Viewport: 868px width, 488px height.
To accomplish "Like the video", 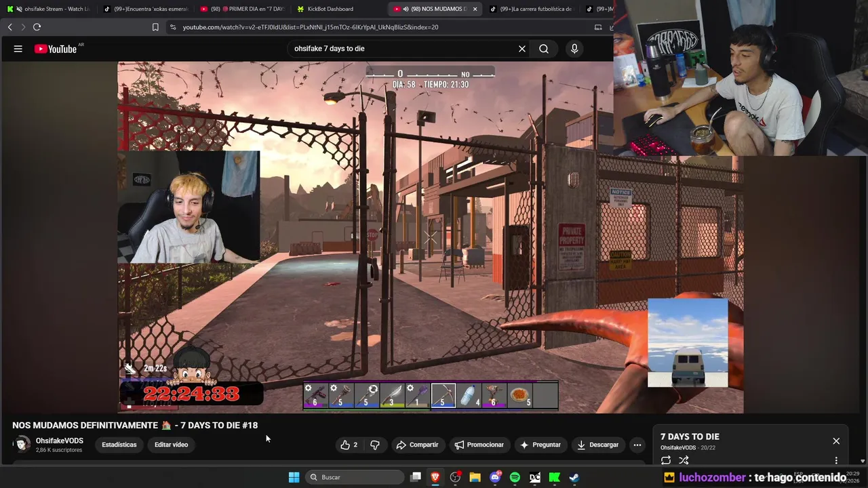I will (349, 445).
